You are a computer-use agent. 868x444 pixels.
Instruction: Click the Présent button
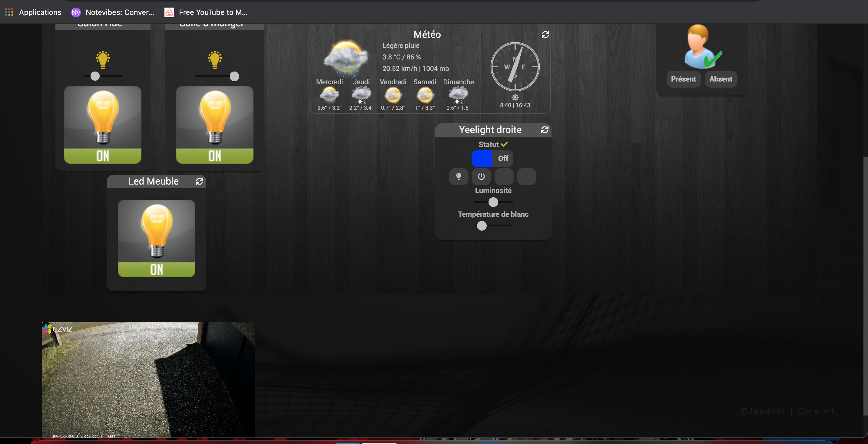[x=683, y=79]
